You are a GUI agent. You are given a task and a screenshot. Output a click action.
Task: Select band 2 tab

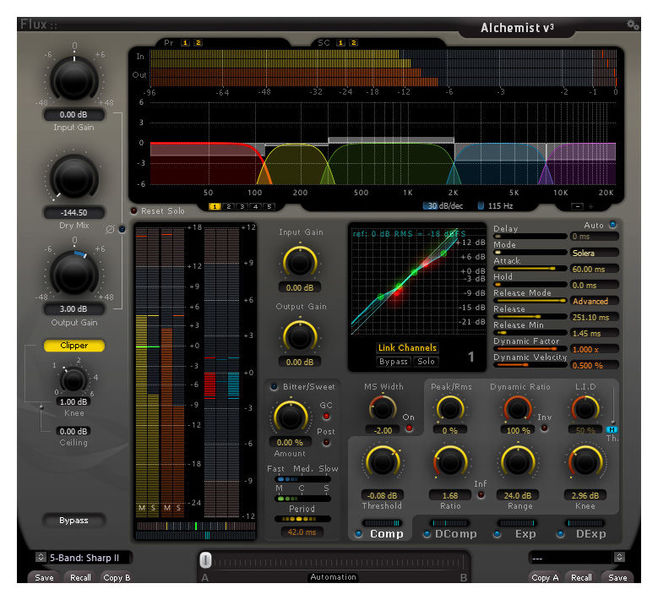tap(228, 206)
